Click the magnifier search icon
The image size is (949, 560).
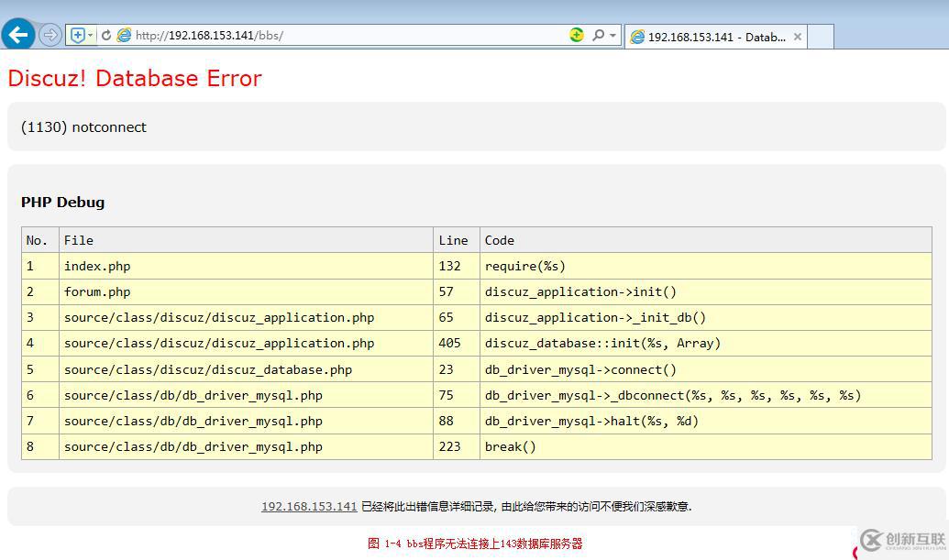[x=598, y=35]
